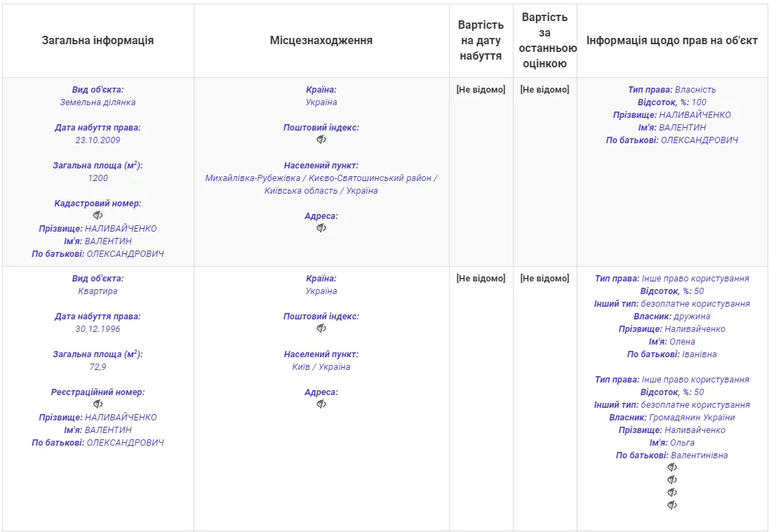Click the Квартира object type value
Image resolution: width=783 pixels, height=532 pixels.
click(x=98, y=291)
